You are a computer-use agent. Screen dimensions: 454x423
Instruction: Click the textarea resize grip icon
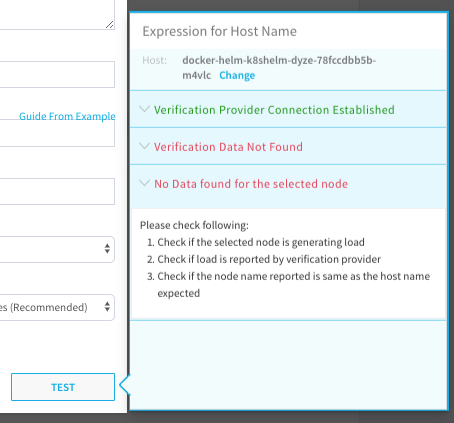point(109,24)
